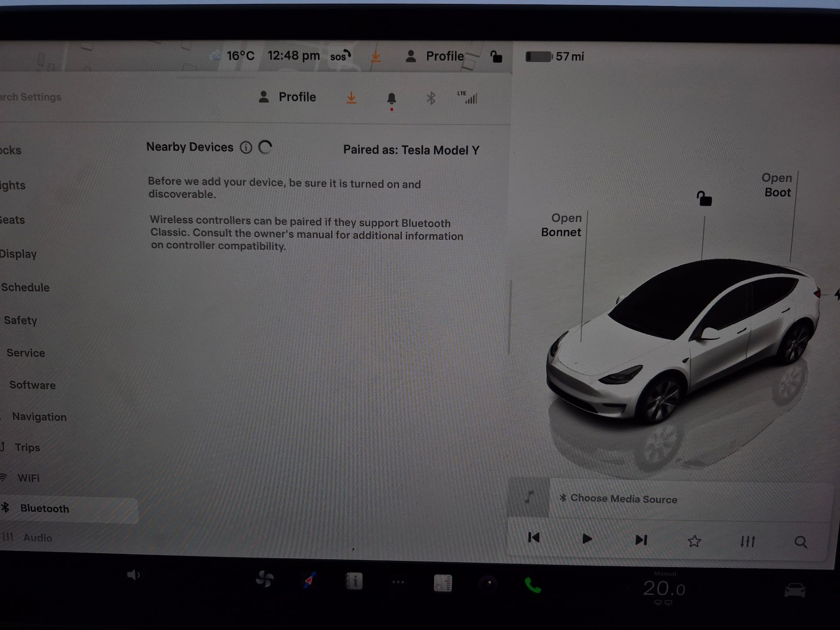This screenshot has height=630, width=840.
Task: Switch to the WiFi settings section
Action: (29, 478)
